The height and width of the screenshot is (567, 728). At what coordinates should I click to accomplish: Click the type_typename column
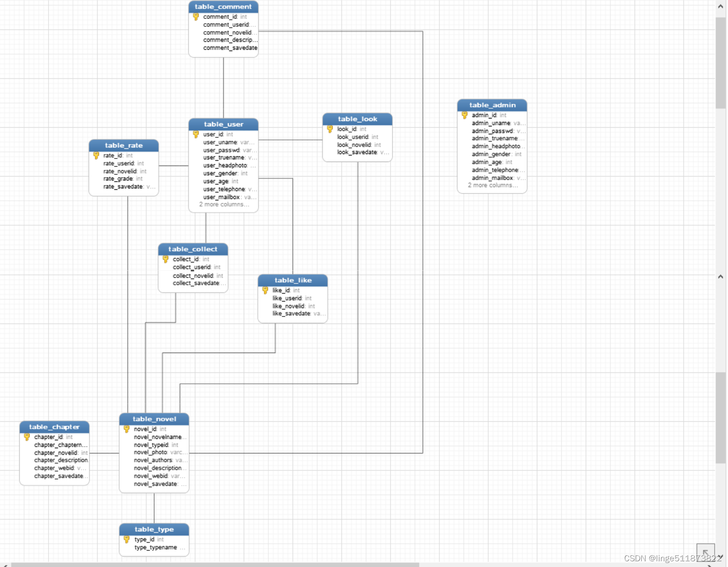(x=159, y=547)
